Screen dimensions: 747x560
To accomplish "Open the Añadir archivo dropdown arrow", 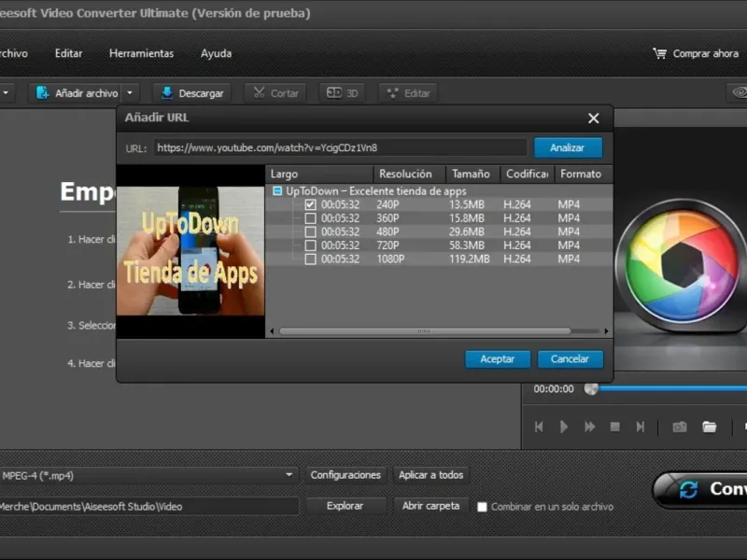I will click(x=131, y=93).
